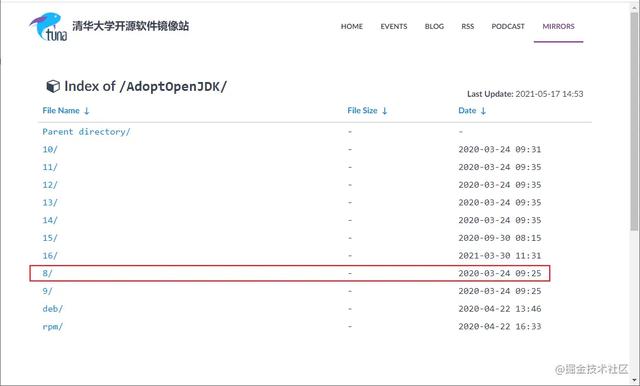The width and height of the screenshot is (640, 386).
Task: Open the 15/ directory link
Action: pos(50,238)
